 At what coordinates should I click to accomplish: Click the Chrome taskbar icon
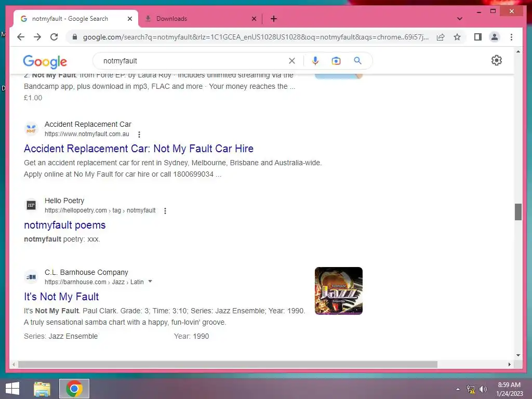tap(74, 389)
